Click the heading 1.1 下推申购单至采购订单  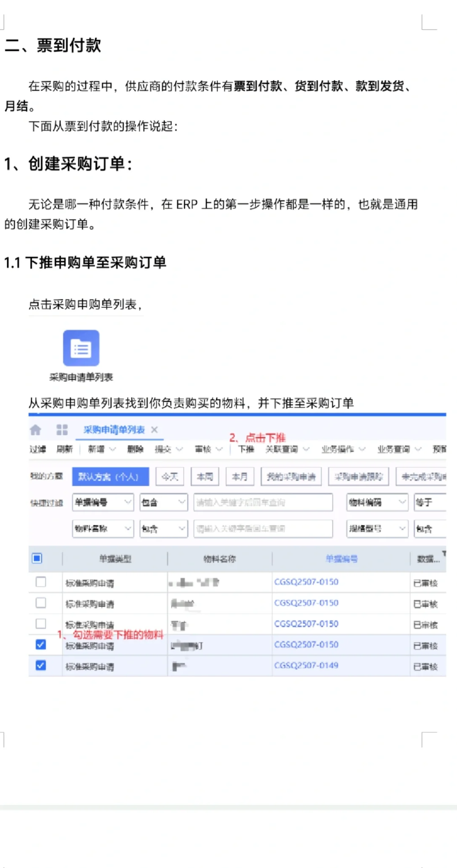pyautogui.click(x=85, y=263)
